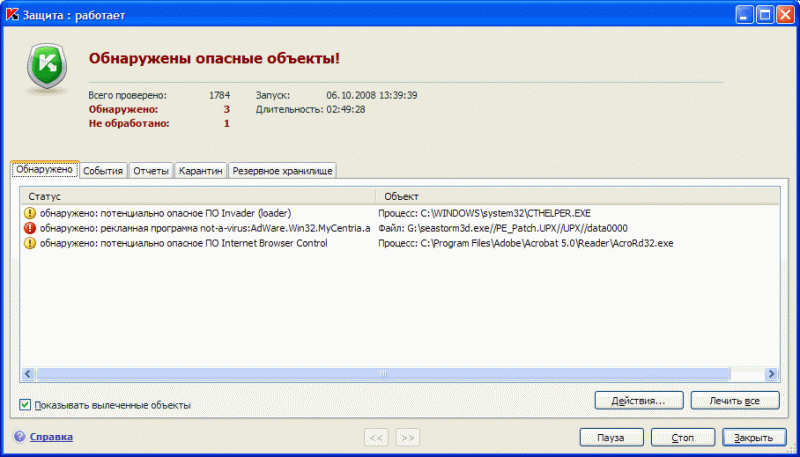Viewport: 800px width, 457px height.
Task: Click the Всего проверено value 1784
Action: click(219, 95)
